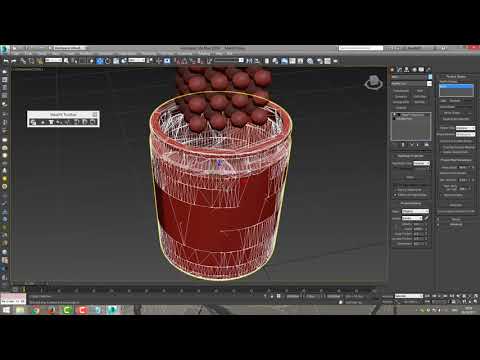
Task: Toggle the 3D Snaps icon
Action: [x=176, y=61]
